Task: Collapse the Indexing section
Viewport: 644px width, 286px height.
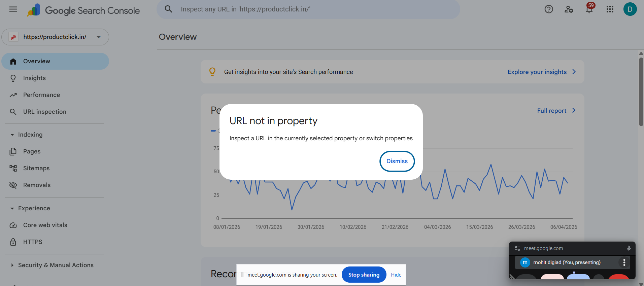Action: click(12, 135)
